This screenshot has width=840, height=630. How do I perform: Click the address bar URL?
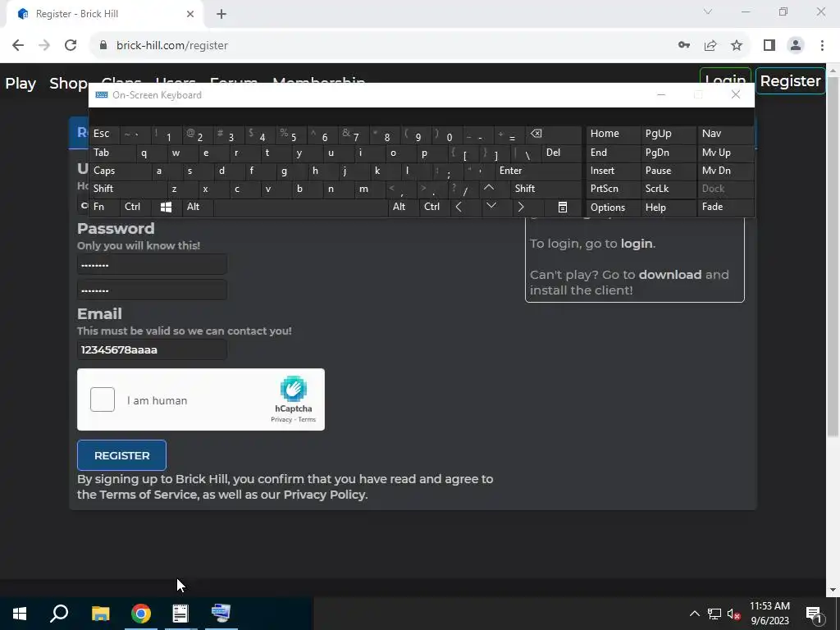(172, 46)
